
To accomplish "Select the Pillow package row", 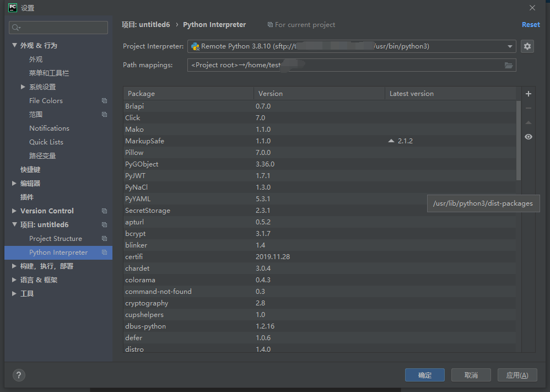I will 320,152.
